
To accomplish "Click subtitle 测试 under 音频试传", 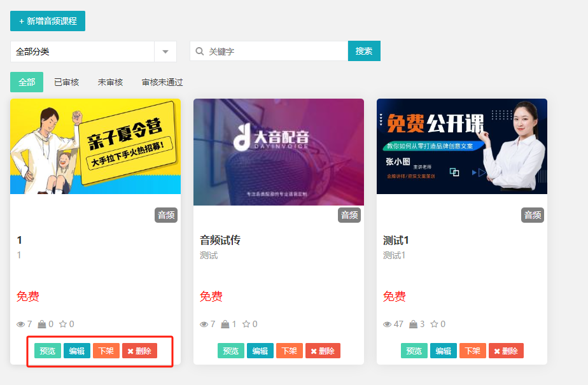I will [x=209, y=255].
